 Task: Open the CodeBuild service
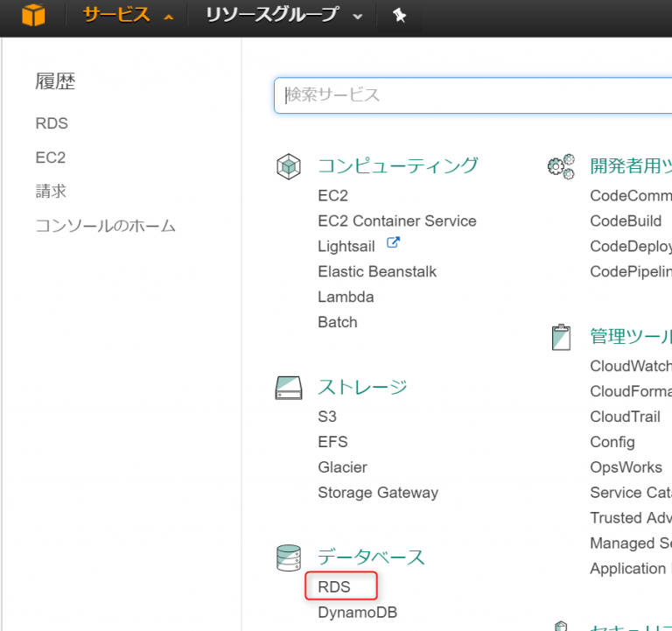626,221
